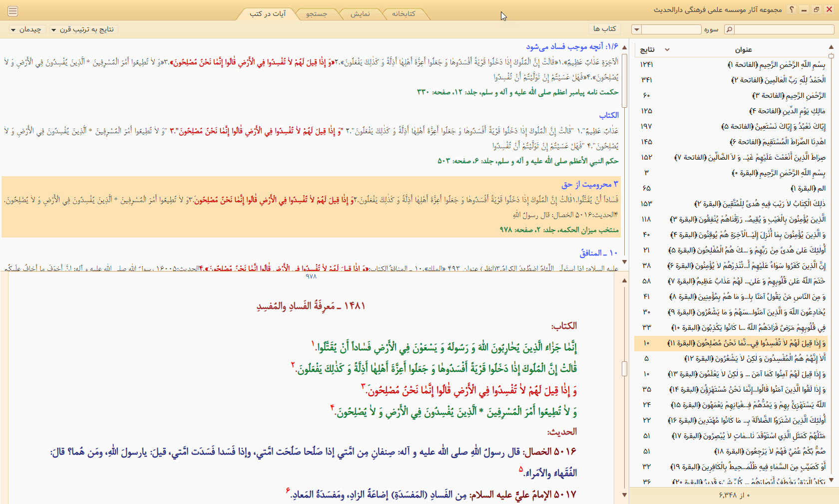Open result heading ۳ محرومیت از حق
Screen dimensions: 839x504
point(590,185)
